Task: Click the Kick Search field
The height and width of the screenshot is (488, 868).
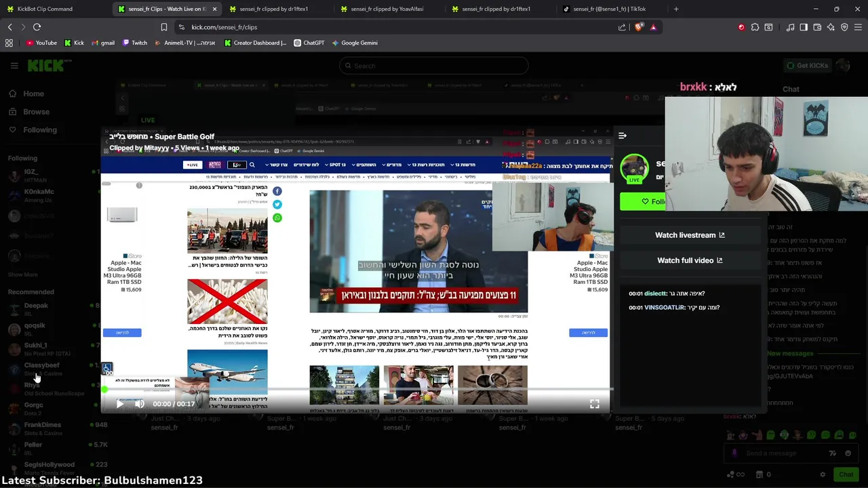Action: 434,66
